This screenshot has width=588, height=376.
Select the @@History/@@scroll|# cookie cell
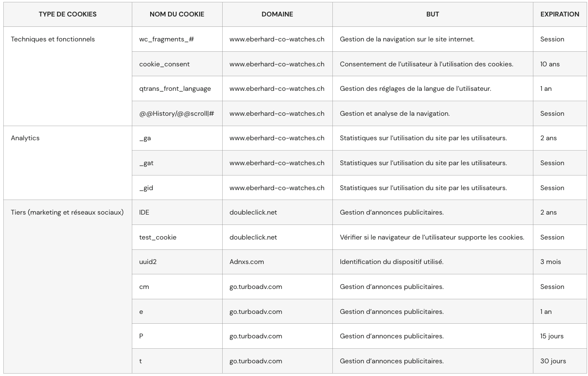pos(177,113)
